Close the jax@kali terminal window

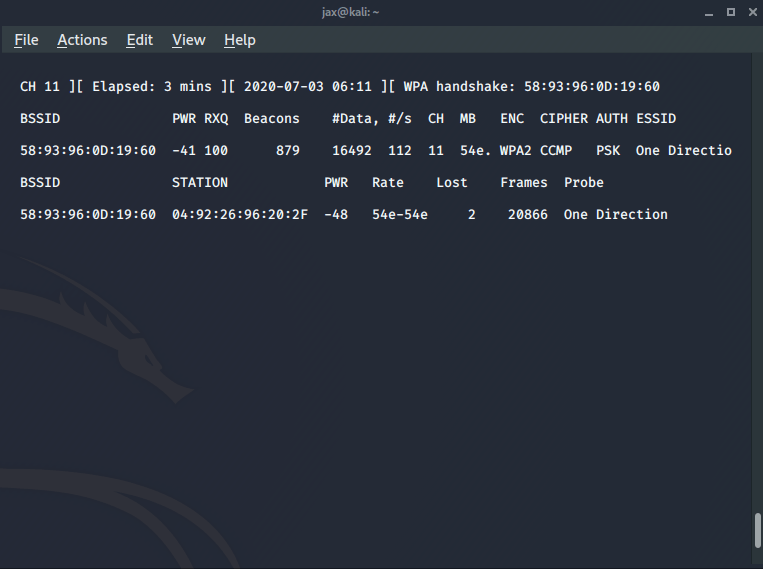click(x=751, y=12)
